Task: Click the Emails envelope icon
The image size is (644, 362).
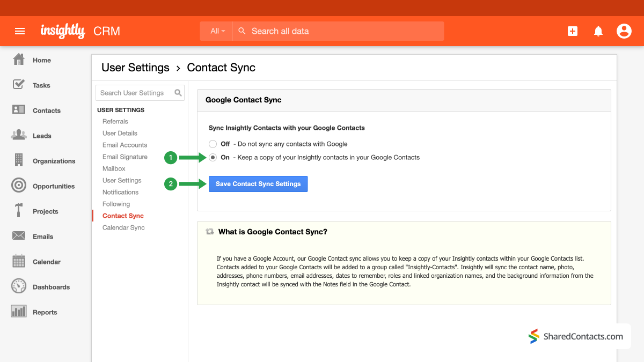Action: [19, 236]
